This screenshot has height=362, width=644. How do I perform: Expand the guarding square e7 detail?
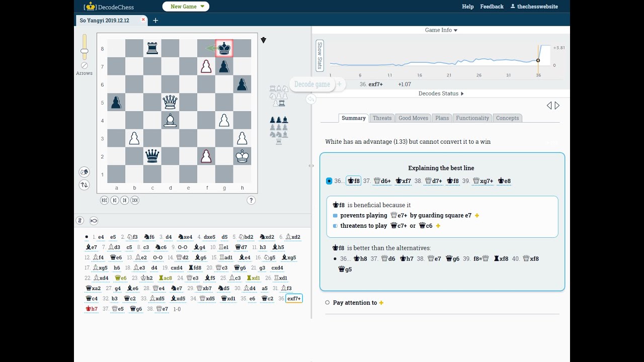(477, 216)
